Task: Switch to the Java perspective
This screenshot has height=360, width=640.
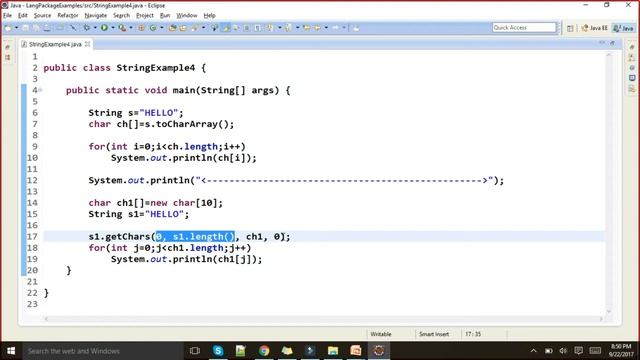Action: pyautogui.click(x=624, y=28)
